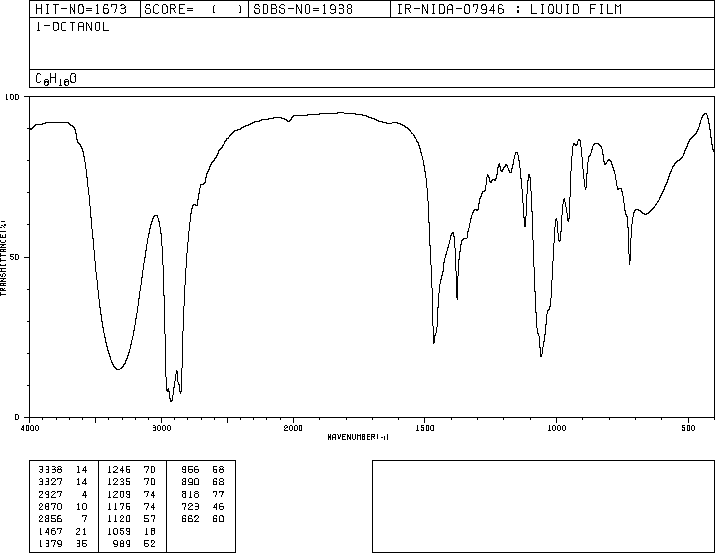
Task: Click transmittance 62 beside 989
Action: click(150, 544)
